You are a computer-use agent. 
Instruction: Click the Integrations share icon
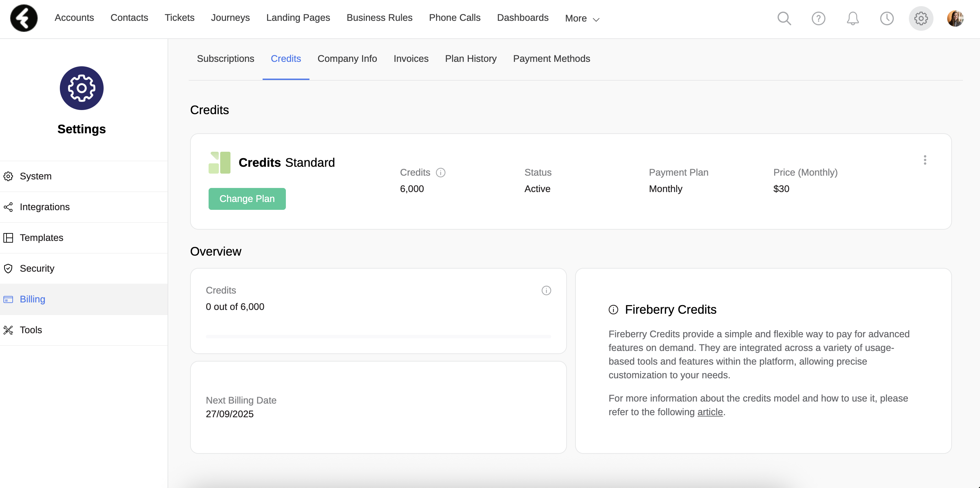pyautogui.click(x=8, y=207)
